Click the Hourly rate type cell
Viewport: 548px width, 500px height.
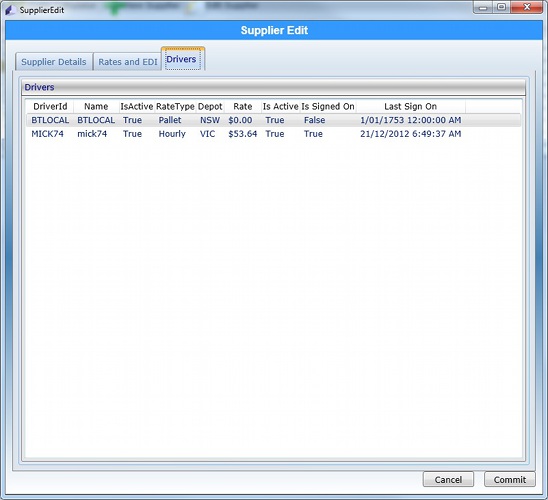point(172,134)
